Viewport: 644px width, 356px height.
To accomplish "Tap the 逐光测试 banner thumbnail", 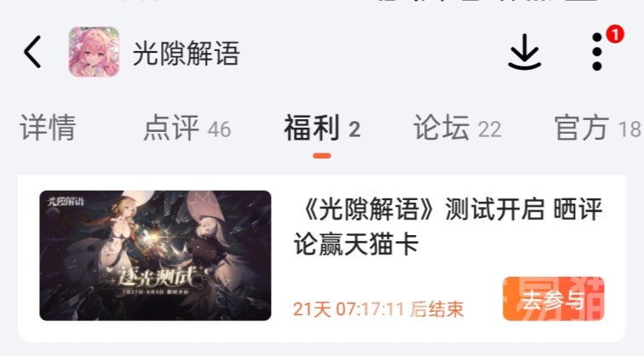I will pyautogui.click(x=155, y=256).
